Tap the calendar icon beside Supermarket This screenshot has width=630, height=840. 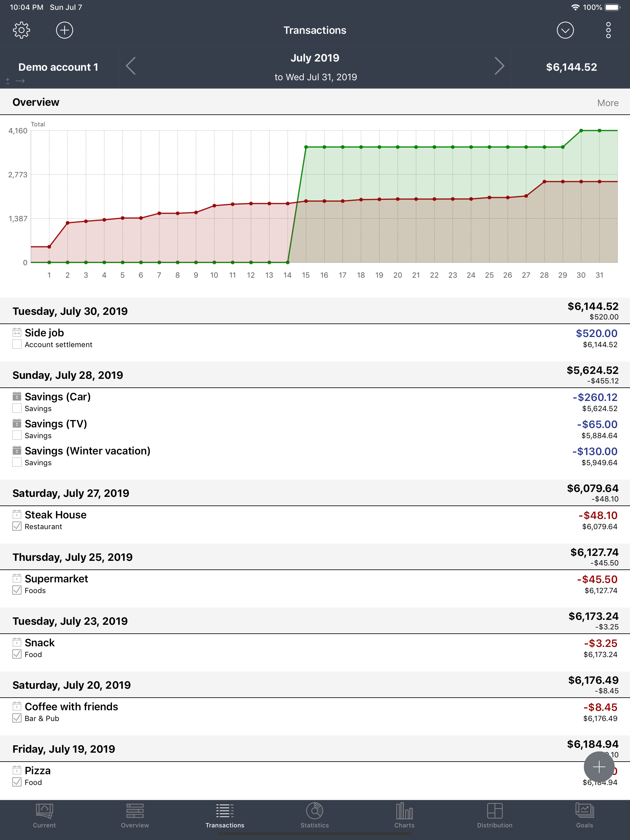click(17, 578)
